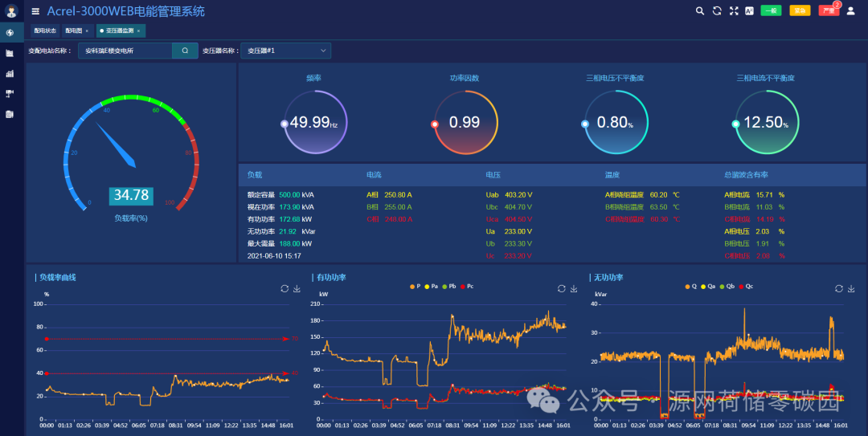Toggle the Qb series legend
868x436 pixels.
(727, 287)
